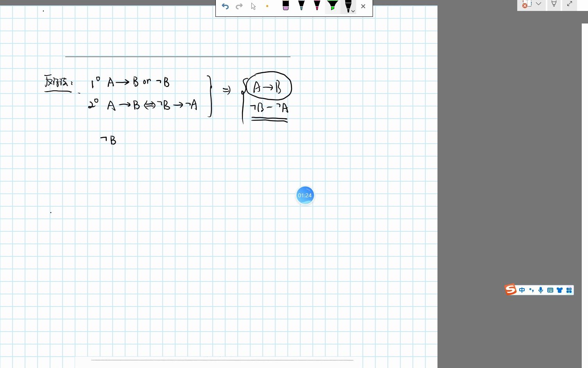Open Sogou skin shirt icon
Viewport: 588px width, 368px height.
click(x=559, y=290)
